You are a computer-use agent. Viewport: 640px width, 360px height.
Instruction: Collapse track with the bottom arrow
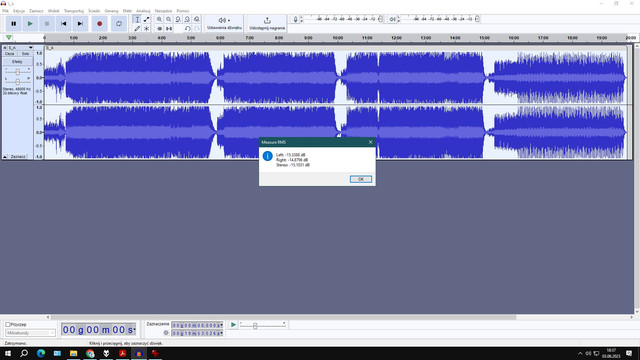click(5, 156)
